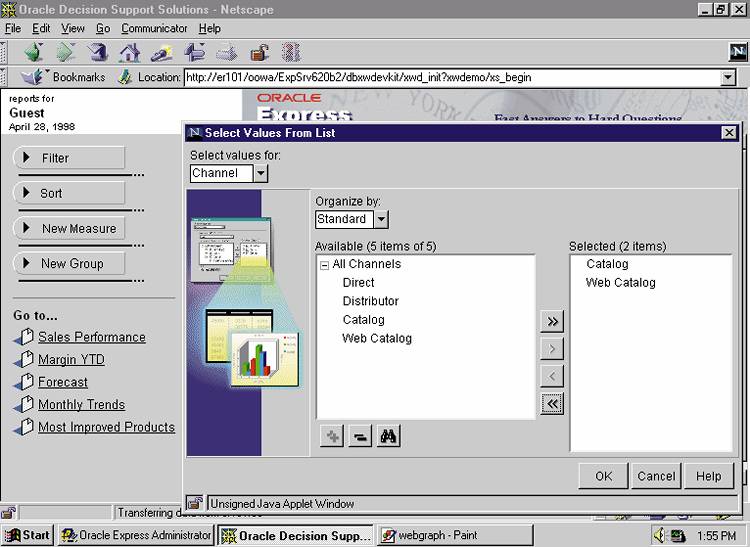Click the padlock icon in applet status bar

195,503
